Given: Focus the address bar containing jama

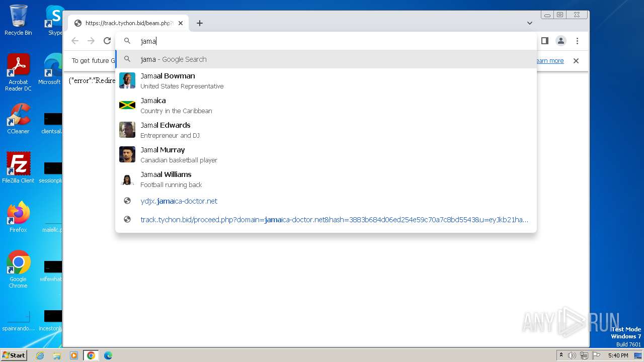Looking at the screenshot, I should [326, 41].
